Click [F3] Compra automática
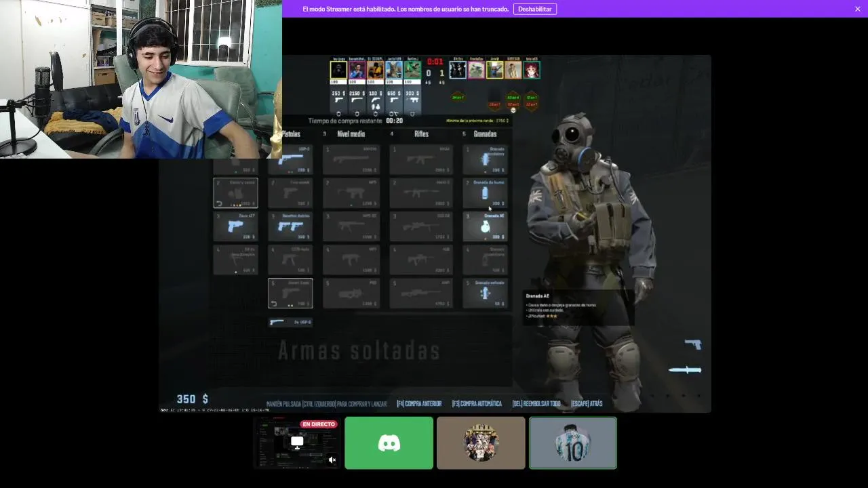868x488 pixels. tap(477, 404)
